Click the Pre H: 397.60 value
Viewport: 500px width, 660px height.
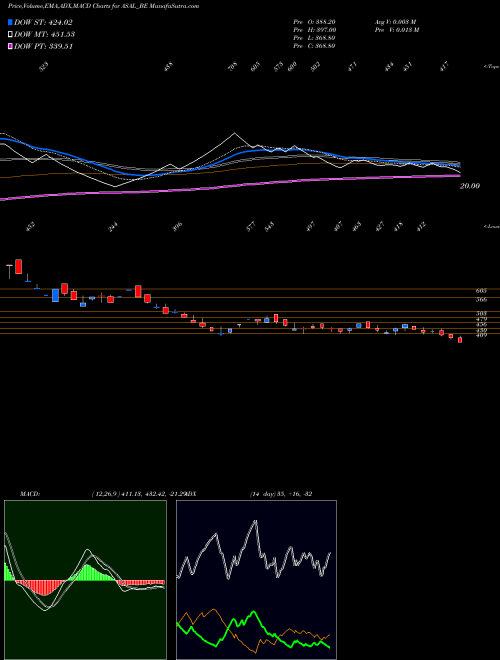click(x=314, y=30)
